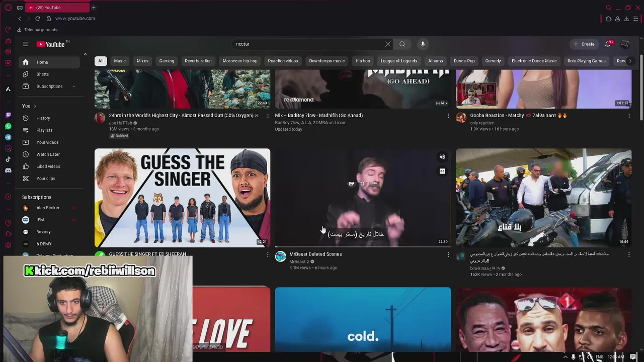Open History in the sidebar

(x=49, y=118)
